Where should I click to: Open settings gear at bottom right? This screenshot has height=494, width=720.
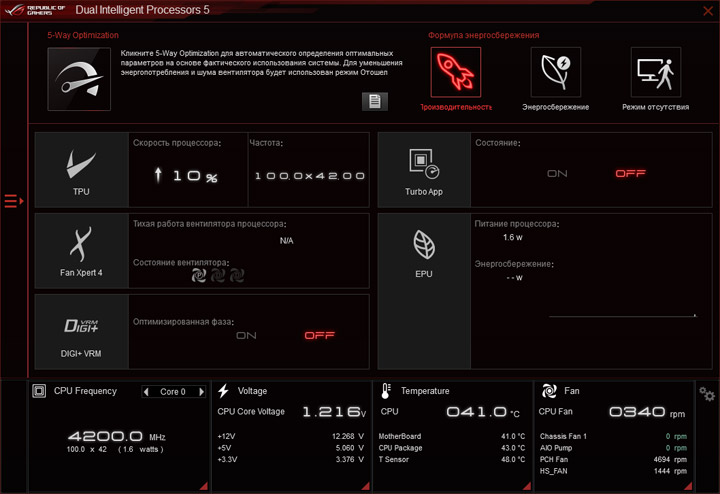coord(707,394)
